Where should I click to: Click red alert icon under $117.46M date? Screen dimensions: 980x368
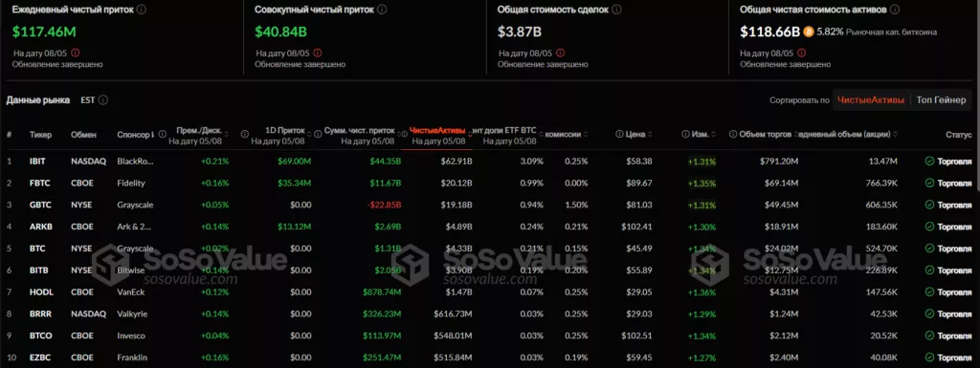76,53
